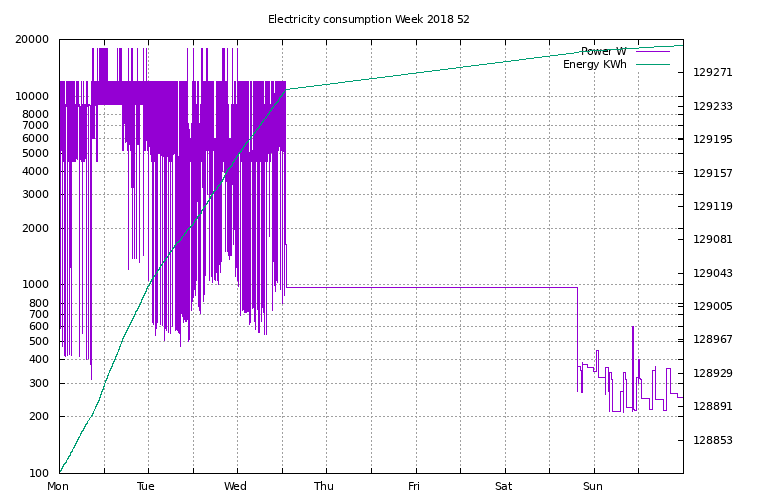Click the '500' left axis value
The height and width of the screenshot is (500, 768).
click(x=39, y=341)
